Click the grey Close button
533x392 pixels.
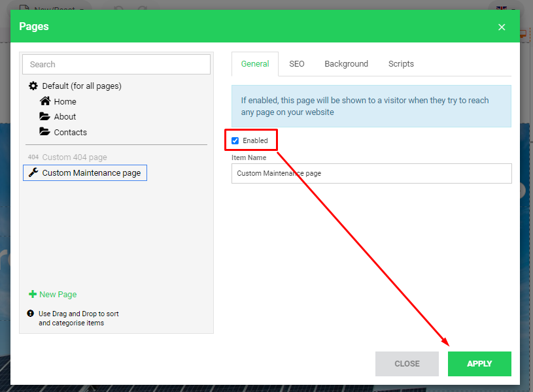pos(407,364)
